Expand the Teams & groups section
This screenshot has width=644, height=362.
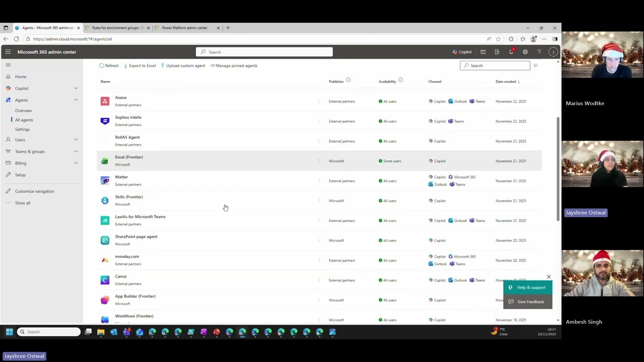[x=76, y=151]
